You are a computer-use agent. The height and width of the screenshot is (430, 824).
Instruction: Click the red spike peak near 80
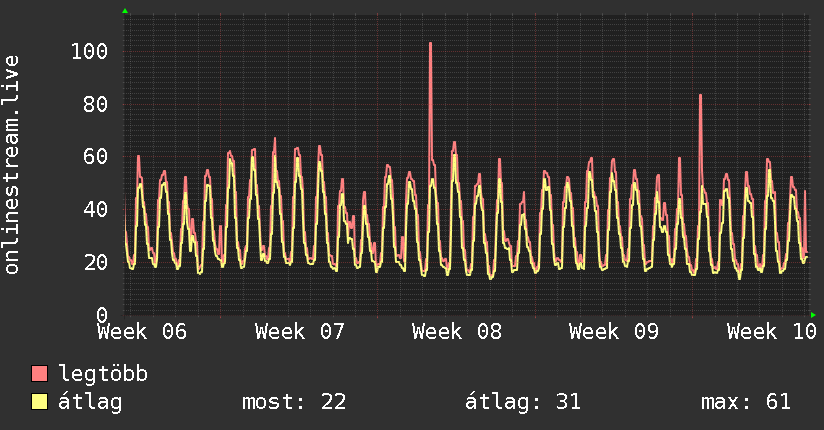(701, 96)
